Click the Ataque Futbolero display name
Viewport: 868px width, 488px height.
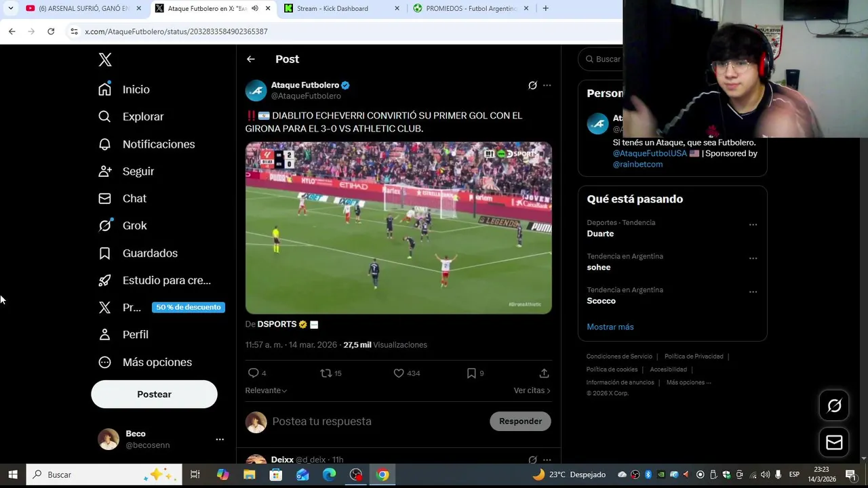pos(305,85)
